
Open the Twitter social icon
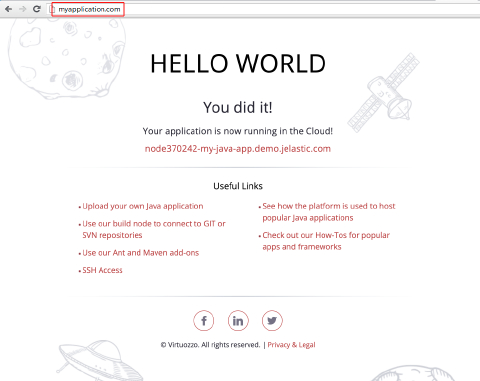(272, 321)
